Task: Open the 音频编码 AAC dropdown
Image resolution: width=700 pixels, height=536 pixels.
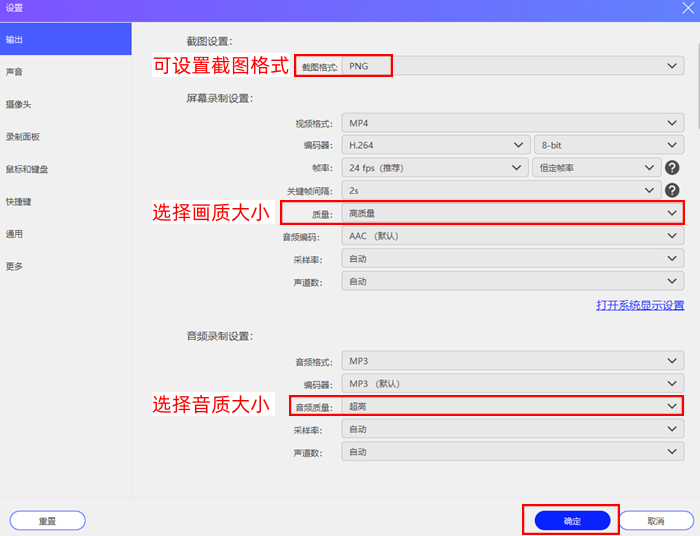Action: click(x=512, y=236)
